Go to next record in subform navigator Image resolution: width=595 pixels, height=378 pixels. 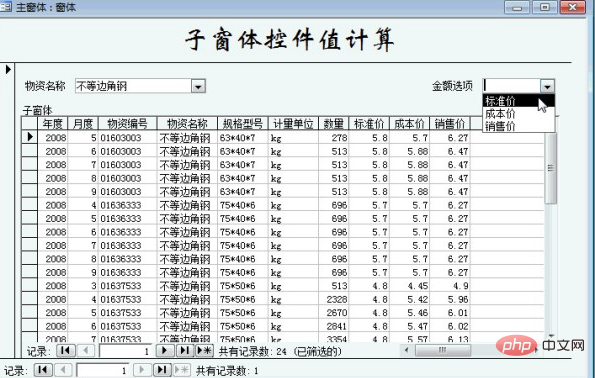pos(165,351)
